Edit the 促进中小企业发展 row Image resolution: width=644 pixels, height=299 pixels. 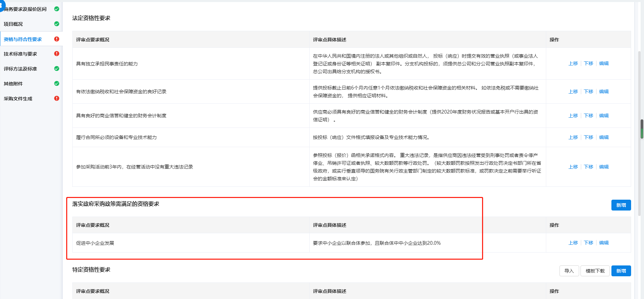click(x=604, y=243)
